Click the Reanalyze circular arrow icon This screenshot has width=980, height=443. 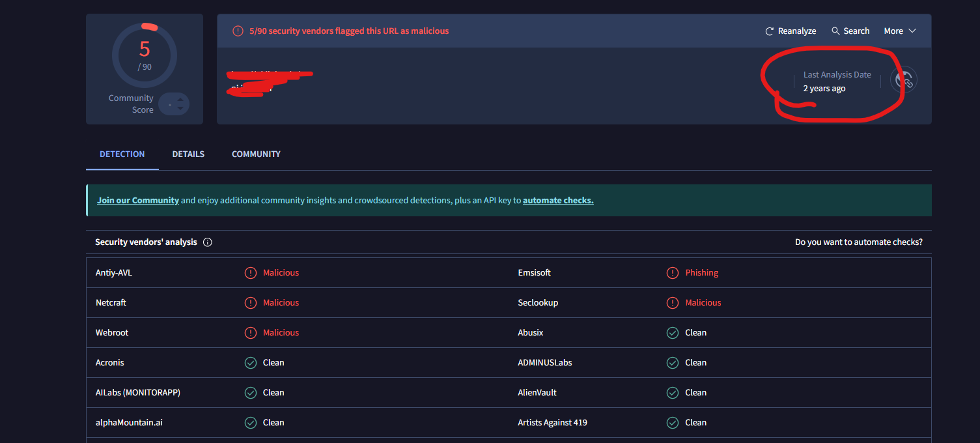coord(770,31)
